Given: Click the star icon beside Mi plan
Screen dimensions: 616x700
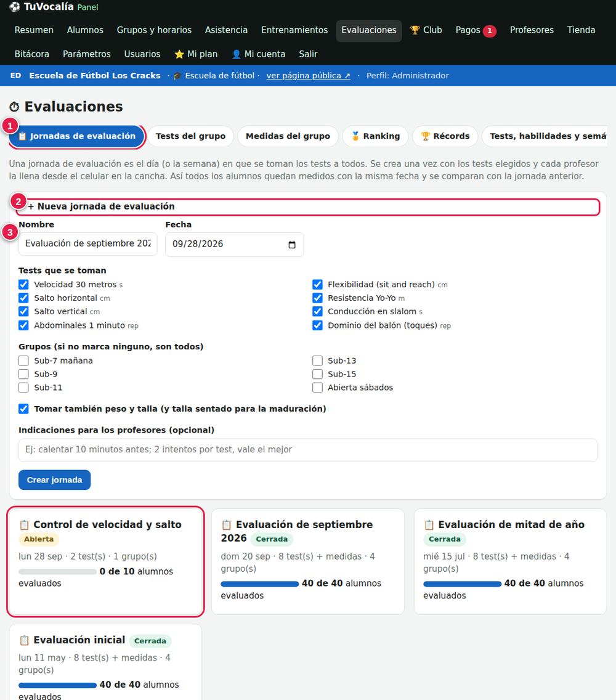Looking at the screenshot, I should [179, 54].
